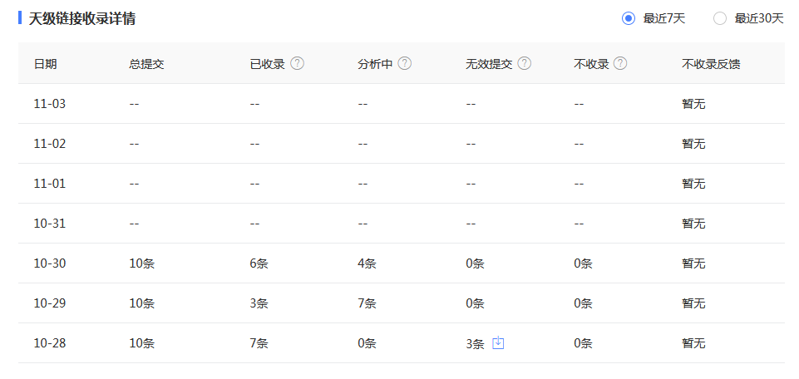Click the 不收录反馈 column header
The height and width of the screenshot is (379, 799).
click(711, 64)
